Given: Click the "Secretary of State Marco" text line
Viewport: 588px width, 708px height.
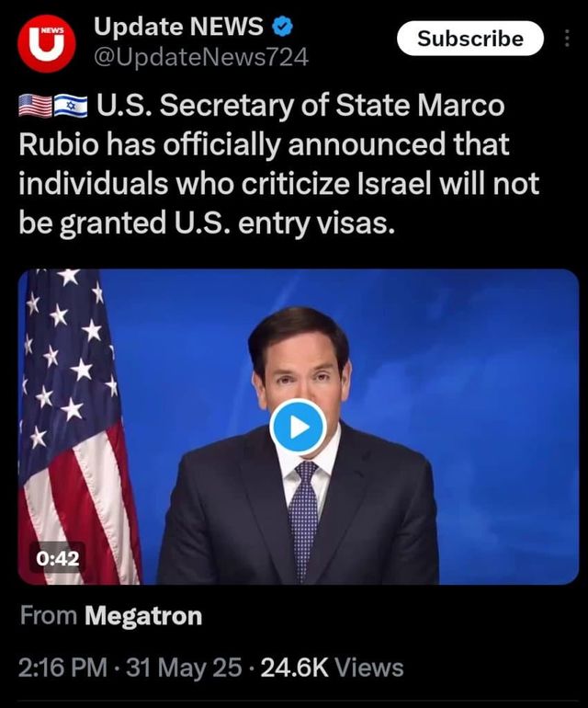Looking at the screenshot, I should [x=332, y=106].
